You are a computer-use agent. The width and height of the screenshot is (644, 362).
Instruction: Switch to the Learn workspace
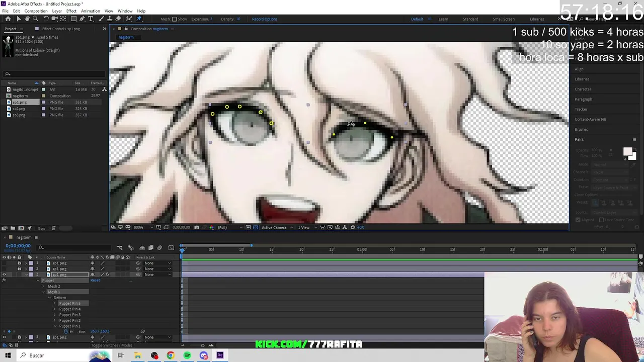click(443, 19)
